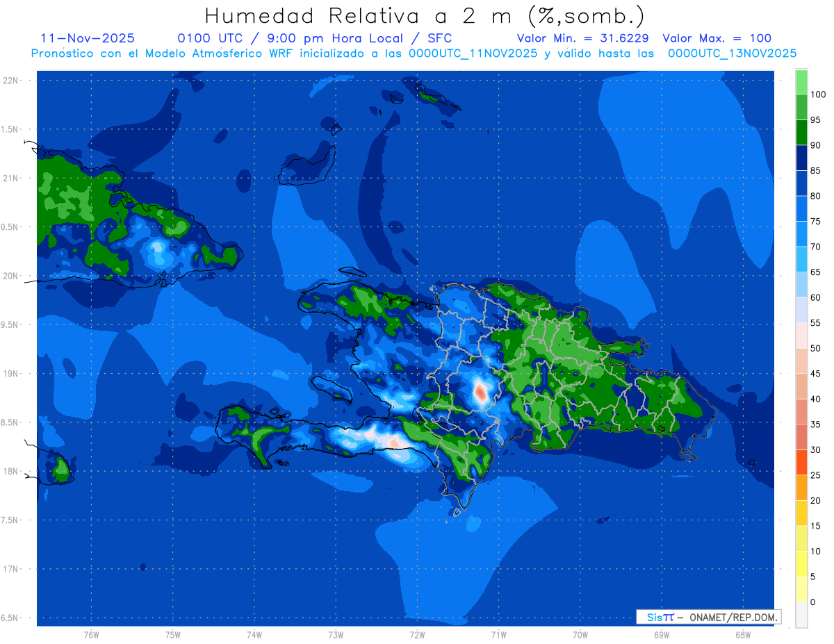The height and width of the screenshot is (644, 834).
Task: Click the 'Pronostico con el Modelo Atmosferico WRF' line
Action: coord(414,53)
